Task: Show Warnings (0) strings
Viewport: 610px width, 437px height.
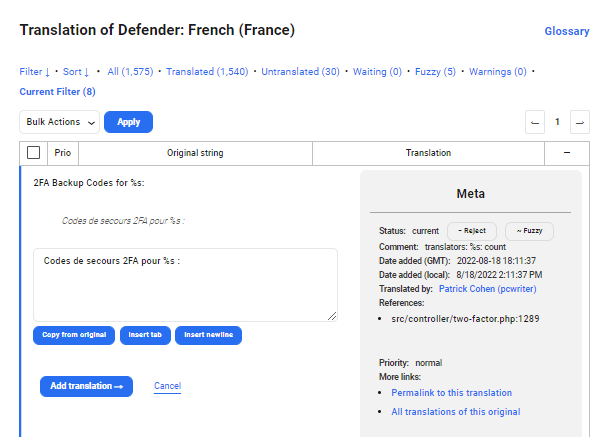Action: coord(498,72)
